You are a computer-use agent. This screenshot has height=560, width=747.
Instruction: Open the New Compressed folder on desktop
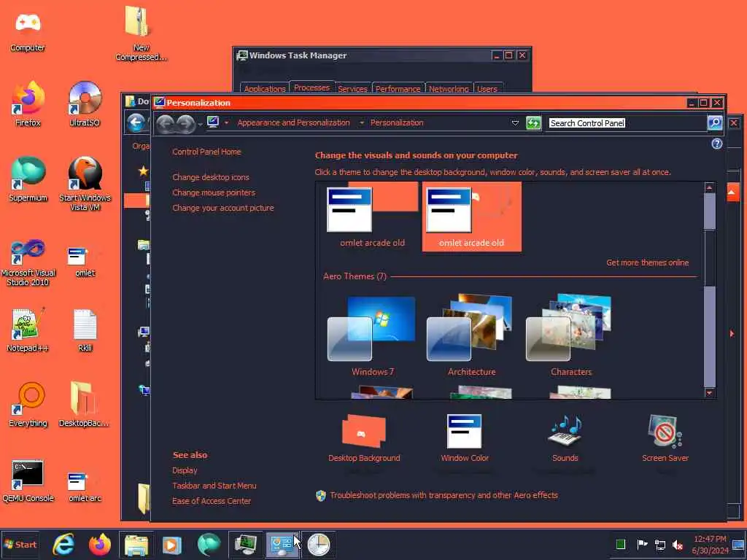tap(141, 34)
